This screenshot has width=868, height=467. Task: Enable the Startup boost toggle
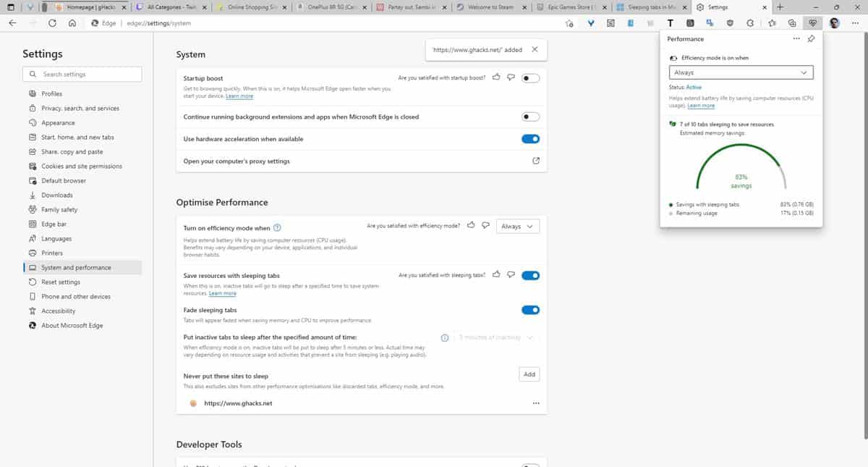530,77
